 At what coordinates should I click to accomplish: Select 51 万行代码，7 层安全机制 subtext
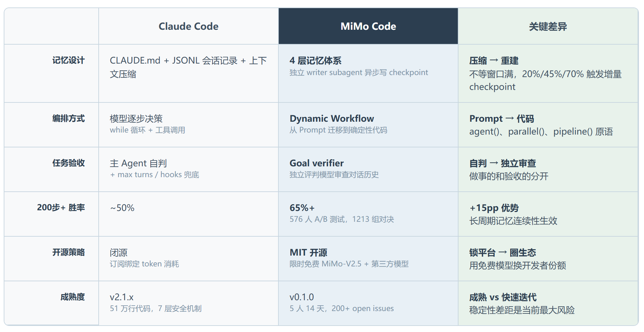tap(155, 309)
